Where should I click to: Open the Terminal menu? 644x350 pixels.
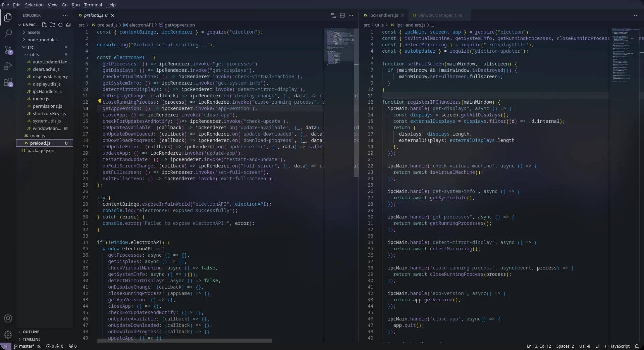click(x=93, y=5)
